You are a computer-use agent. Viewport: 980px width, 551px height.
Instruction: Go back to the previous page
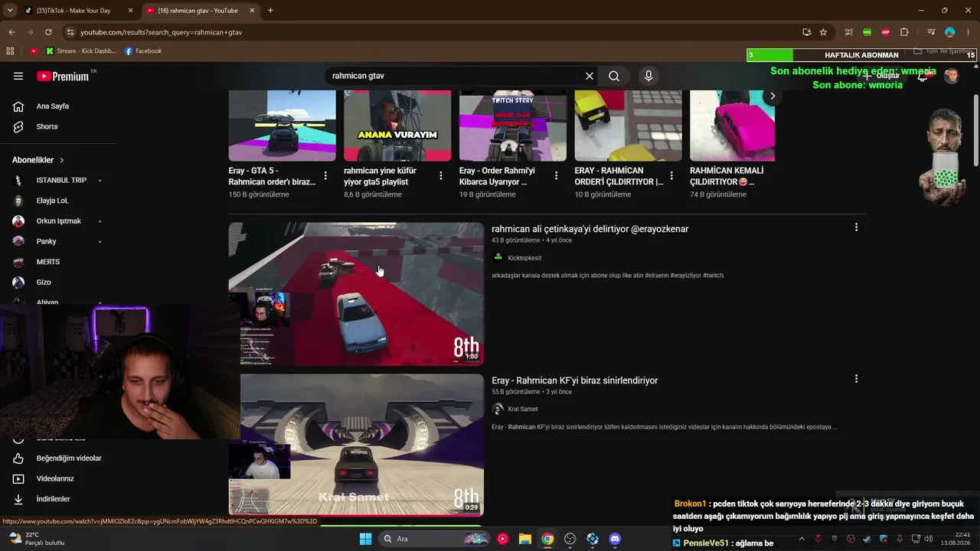pyautogui.click(x=11, y=32)
